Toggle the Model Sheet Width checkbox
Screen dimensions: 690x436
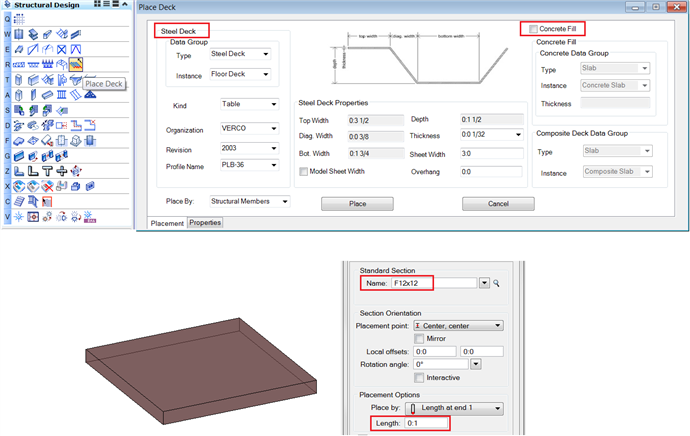304,172
